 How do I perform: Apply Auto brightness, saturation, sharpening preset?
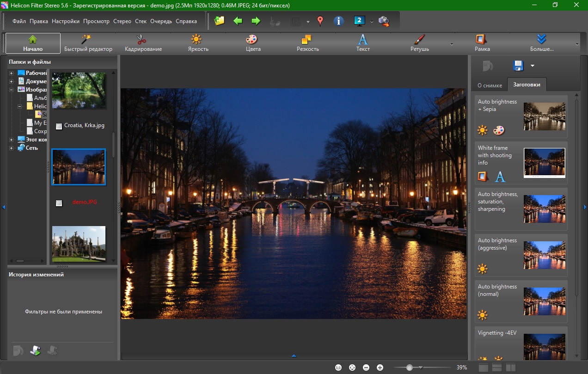(x=521, y=209)
